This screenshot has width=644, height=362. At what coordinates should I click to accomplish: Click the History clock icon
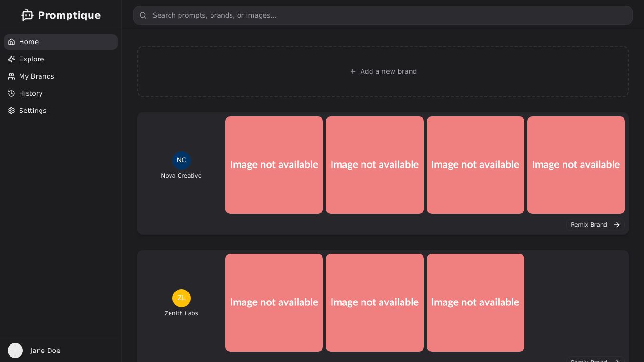click(11, 93)
